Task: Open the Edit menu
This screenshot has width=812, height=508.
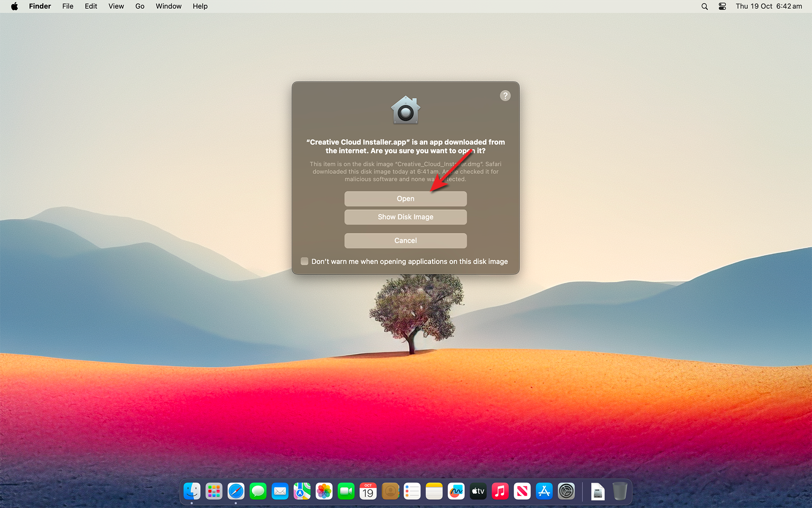Action: 91,6
